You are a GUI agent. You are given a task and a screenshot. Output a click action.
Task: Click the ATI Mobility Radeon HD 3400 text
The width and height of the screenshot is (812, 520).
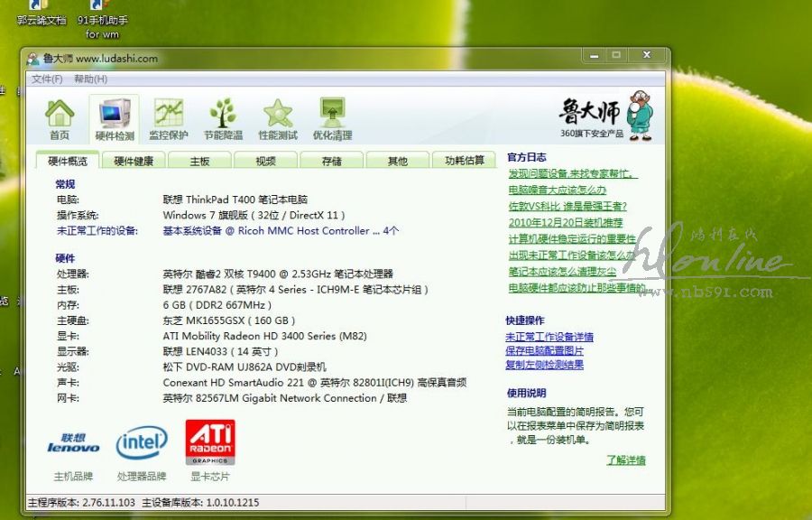point(264,336)
